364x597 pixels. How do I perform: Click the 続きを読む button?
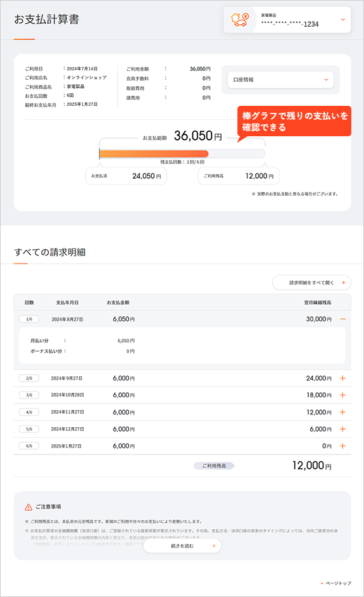182,546
